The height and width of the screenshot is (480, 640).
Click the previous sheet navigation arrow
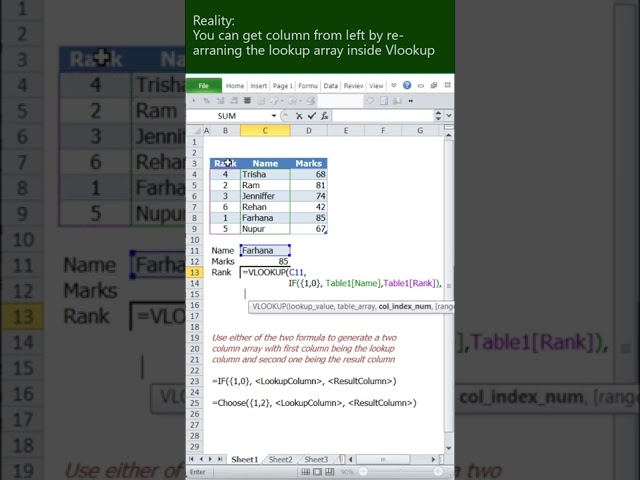[201, 459]
